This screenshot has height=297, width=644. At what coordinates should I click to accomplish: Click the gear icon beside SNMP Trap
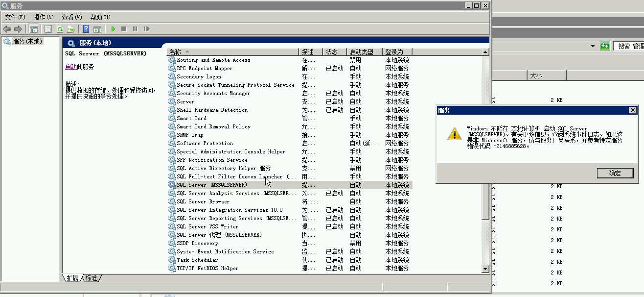pyautogui.click(x=172, y=135)
